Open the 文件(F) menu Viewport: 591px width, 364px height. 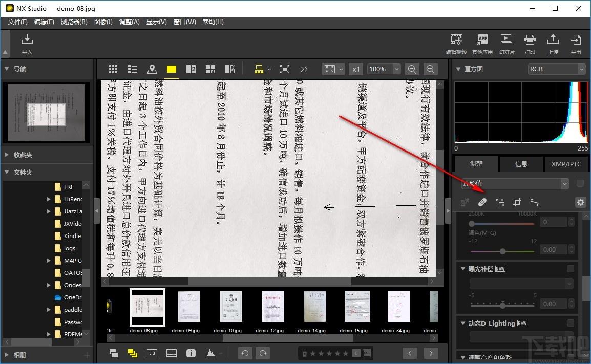point(18,22)
